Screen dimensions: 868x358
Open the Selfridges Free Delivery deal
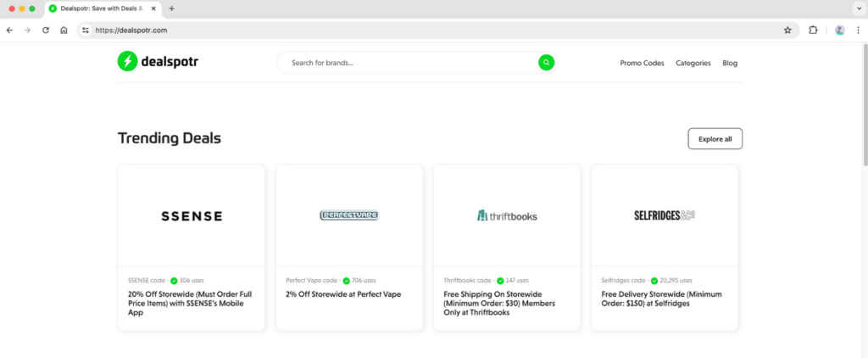[661, 299]
